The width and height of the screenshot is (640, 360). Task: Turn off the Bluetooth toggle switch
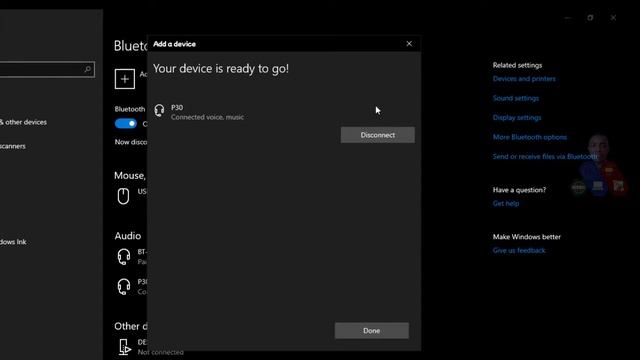coord(126,123)
